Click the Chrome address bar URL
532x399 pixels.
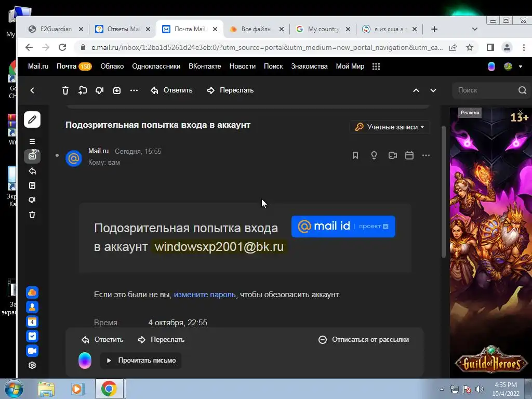tap(267, 47)
